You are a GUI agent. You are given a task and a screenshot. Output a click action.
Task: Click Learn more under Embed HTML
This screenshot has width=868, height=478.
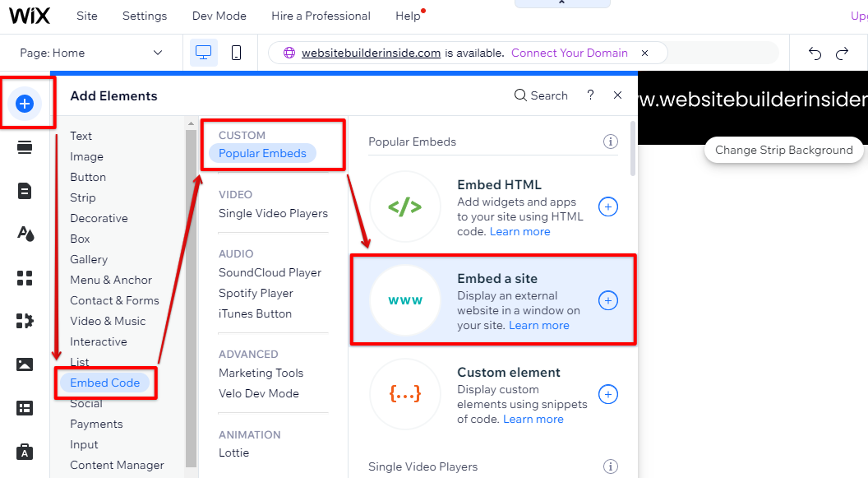(519, 231)
